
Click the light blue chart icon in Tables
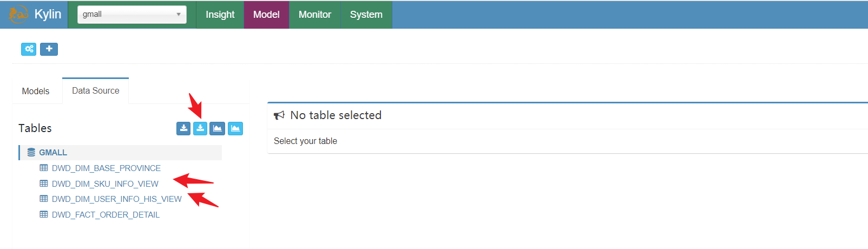click(235, 128)
